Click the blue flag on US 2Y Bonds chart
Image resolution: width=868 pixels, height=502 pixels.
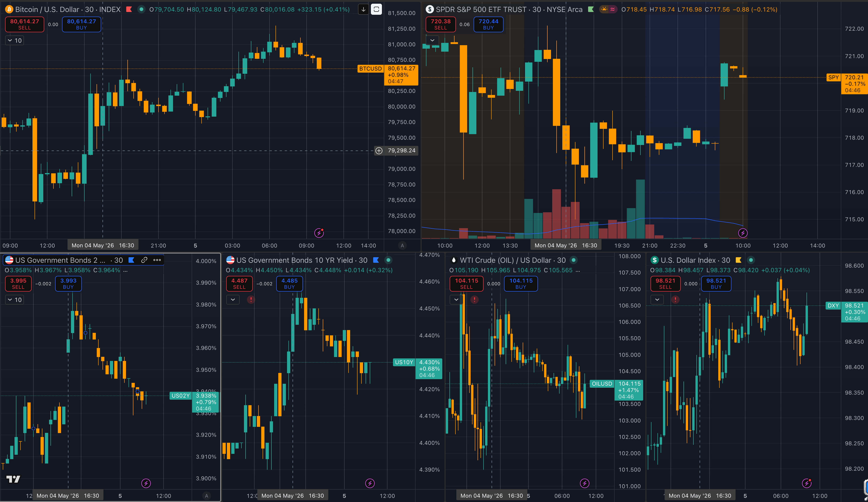(131, 260)
